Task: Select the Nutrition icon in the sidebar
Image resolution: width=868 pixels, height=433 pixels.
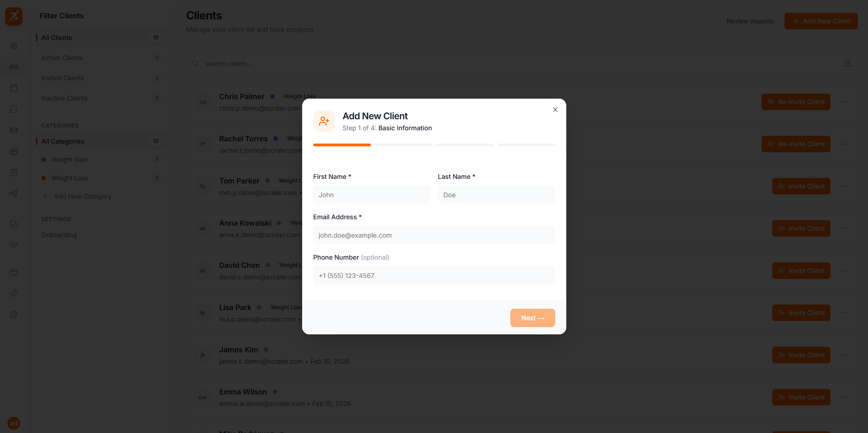Action: click(14, 151)
